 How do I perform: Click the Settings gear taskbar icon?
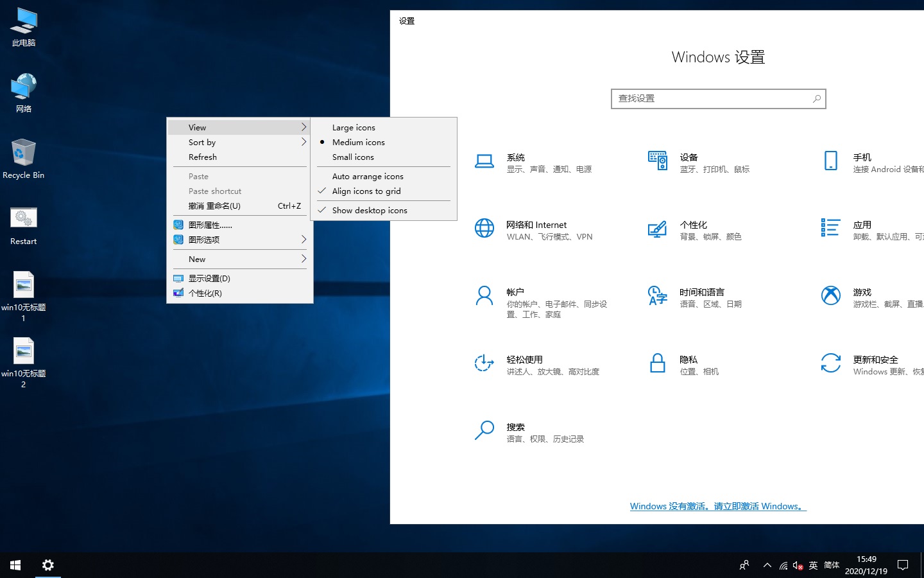(x=47, y=565)
